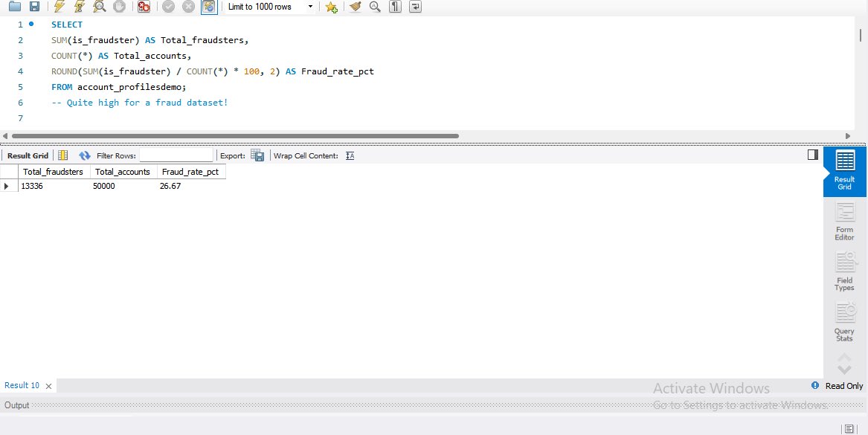Select the Result 10 tab
868x435 pixels.
(22, 385)
